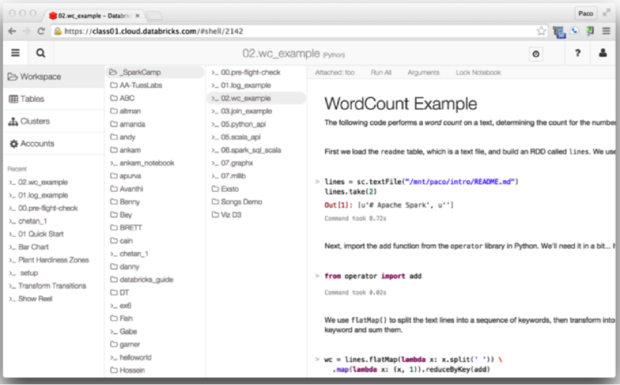Bookmark page with the star icon
The height and width of the screenshot is (385, 620).
541,31
